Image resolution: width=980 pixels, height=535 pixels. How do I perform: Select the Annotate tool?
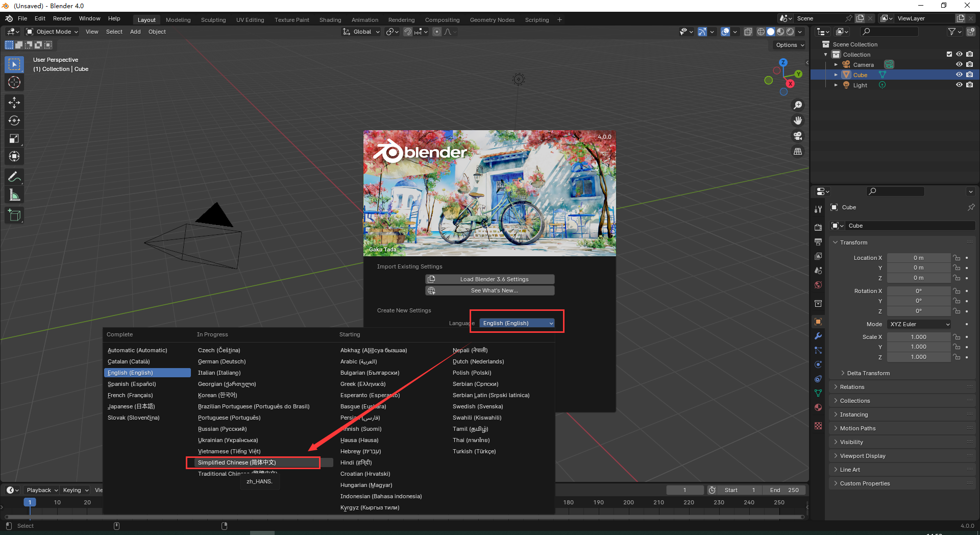[14, 176]
